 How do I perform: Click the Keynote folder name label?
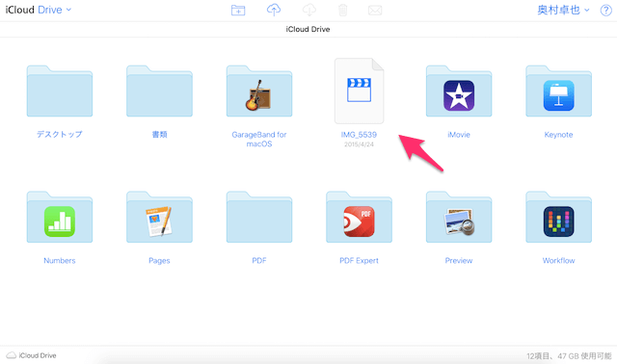(559, 135)
